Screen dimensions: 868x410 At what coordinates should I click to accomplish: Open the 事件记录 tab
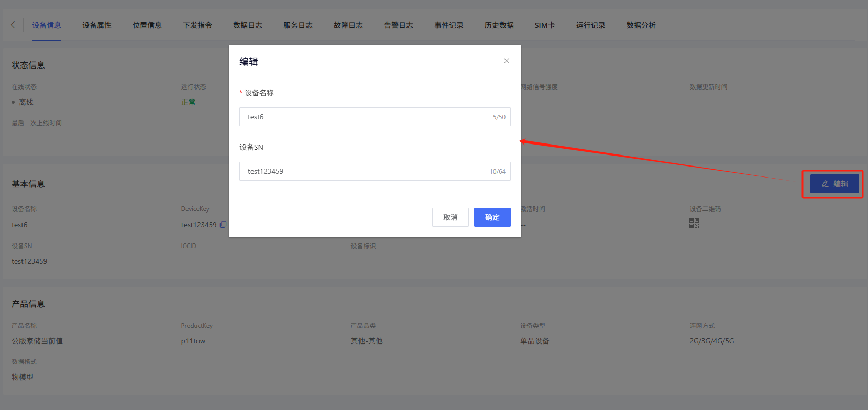tap(449, 25)
